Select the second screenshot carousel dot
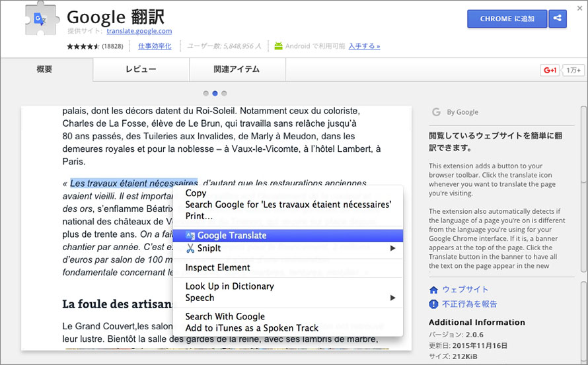The height and width of the screenshot is (365, 588). (x=215, y=93)
